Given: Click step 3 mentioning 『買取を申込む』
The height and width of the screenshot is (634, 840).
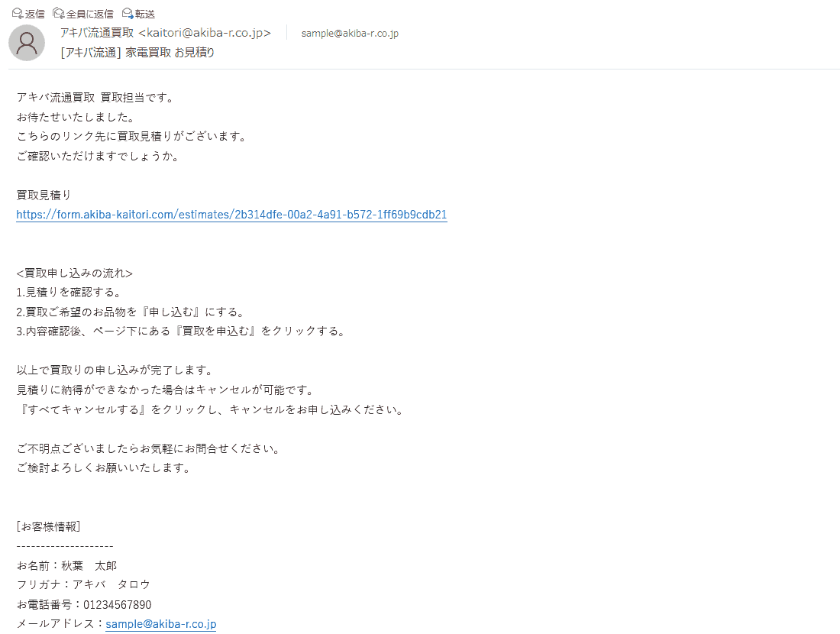Looking at the screenshot, I should point(180,332).
